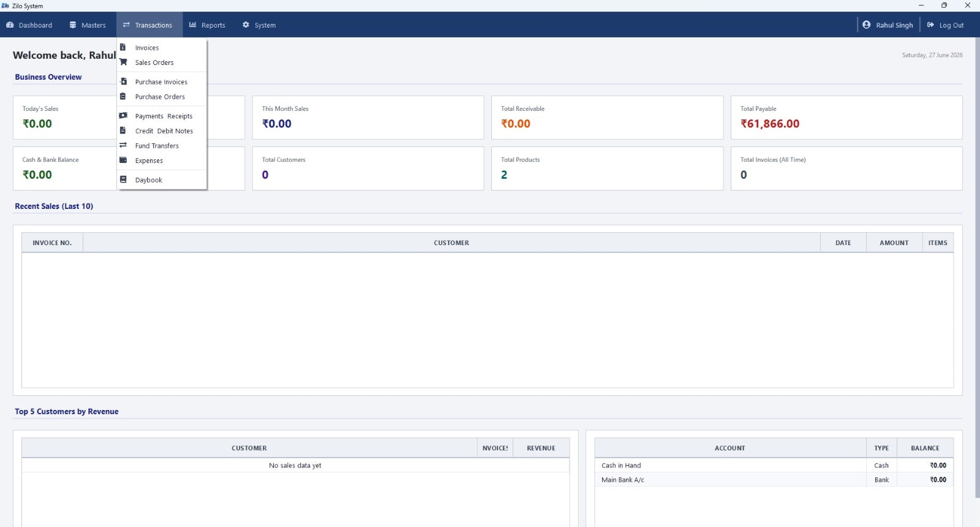
Task: Open the Daybook menu item
Action: point(162,180)
